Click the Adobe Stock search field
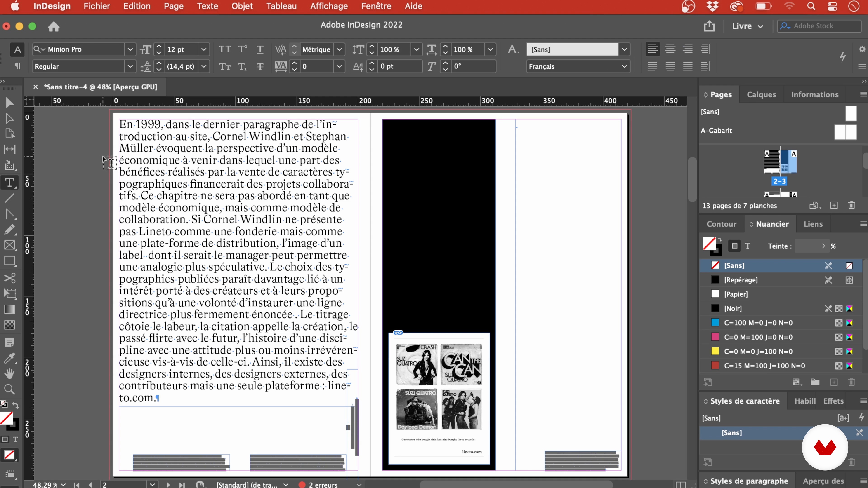This screenshot has width=868, height=488. 819,26
